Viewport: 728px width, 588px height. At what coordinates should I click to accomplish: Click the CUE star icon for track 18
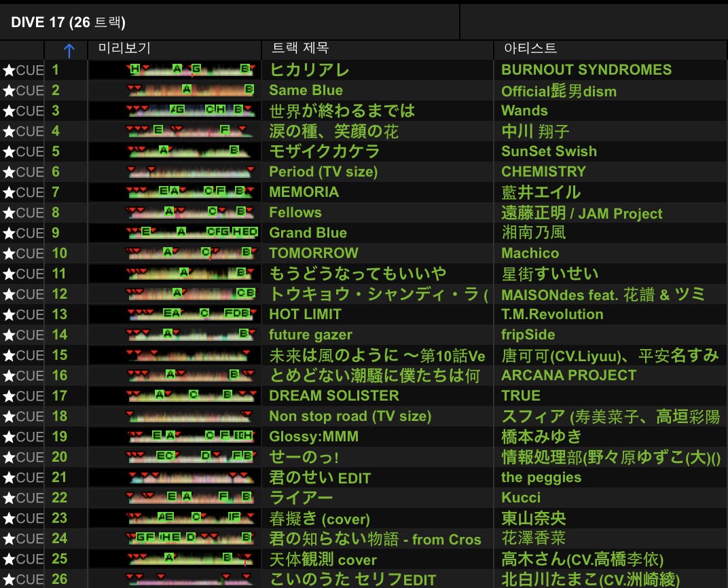coord(9,417)
